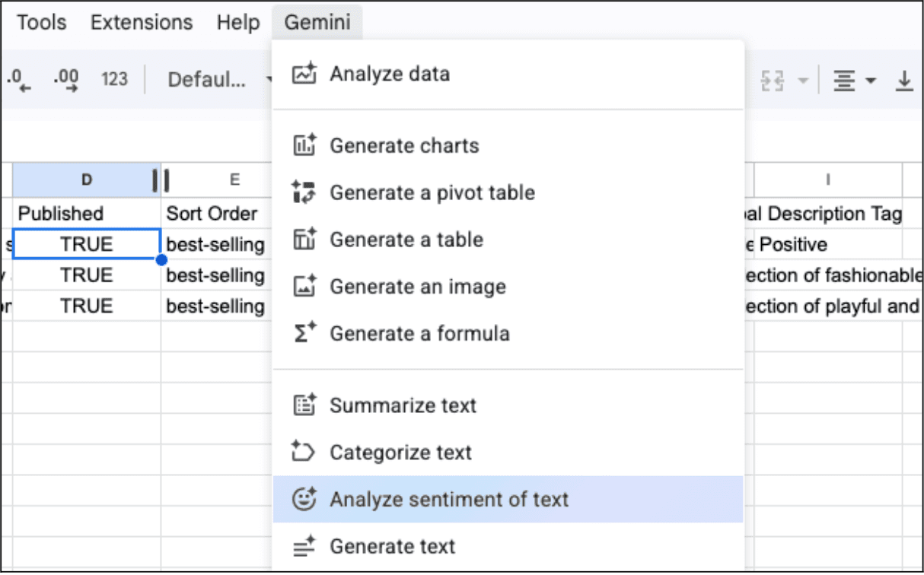Click the 123 number format button
Viewport: 924px width, 575px height.
pyautogui.click(x=114, y=78)
